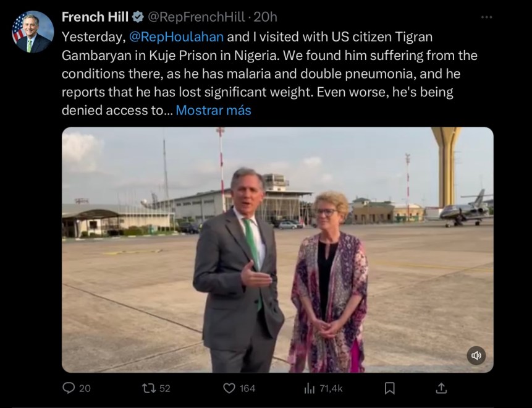Repost this tweet with the retweet icon
This screenshot has height=408, width=532.
pos(148,388)
